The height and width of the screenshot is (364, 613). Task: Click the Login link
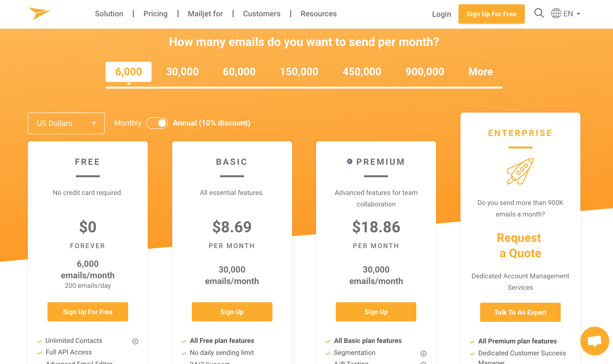pyautogui.click(x=441, y=14)
